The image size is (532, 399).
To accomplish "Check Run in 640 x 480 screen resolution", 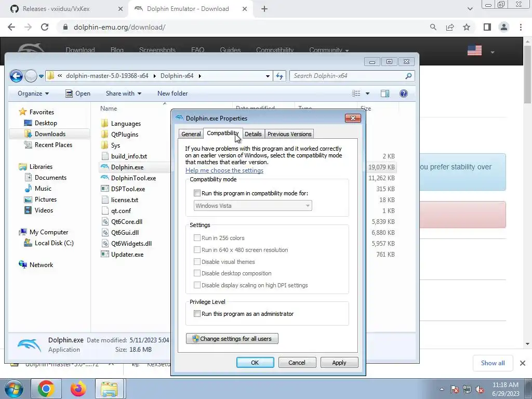I will [197, 250].
